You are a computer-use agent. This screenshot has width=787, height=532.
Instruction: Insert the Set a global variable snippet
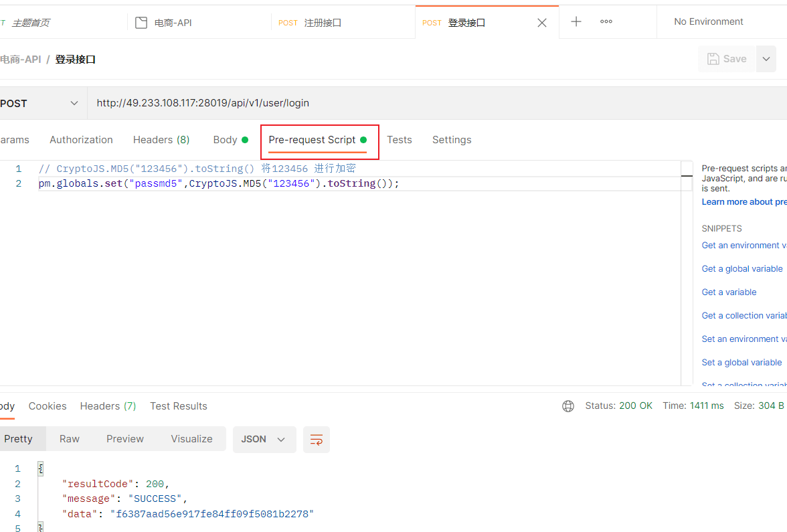741,363
